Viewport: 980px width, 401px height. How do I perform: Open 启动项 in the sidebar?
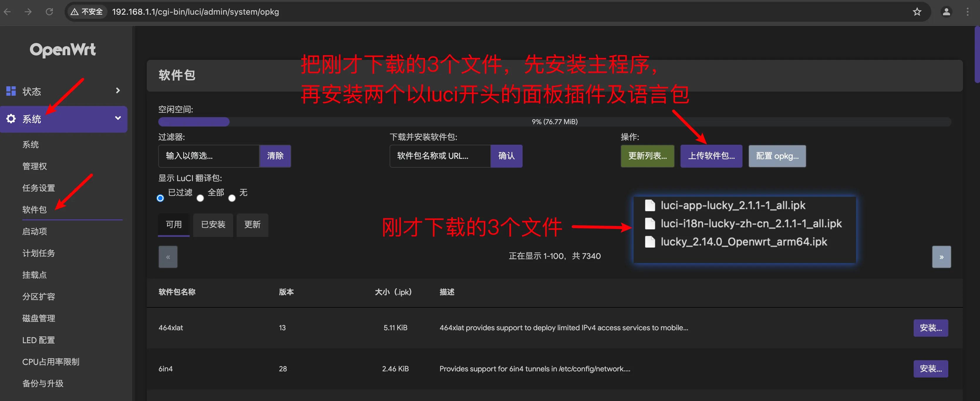coord(35,231)
